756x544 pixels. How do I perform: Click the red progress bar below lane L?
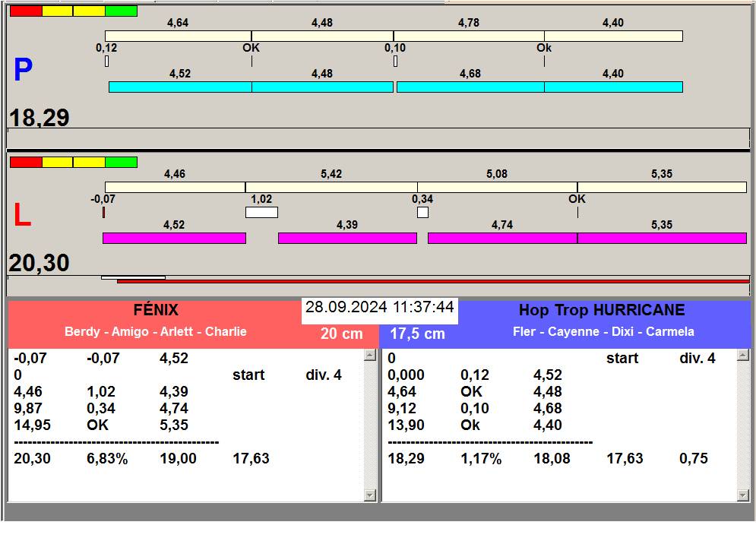[433, 281]
